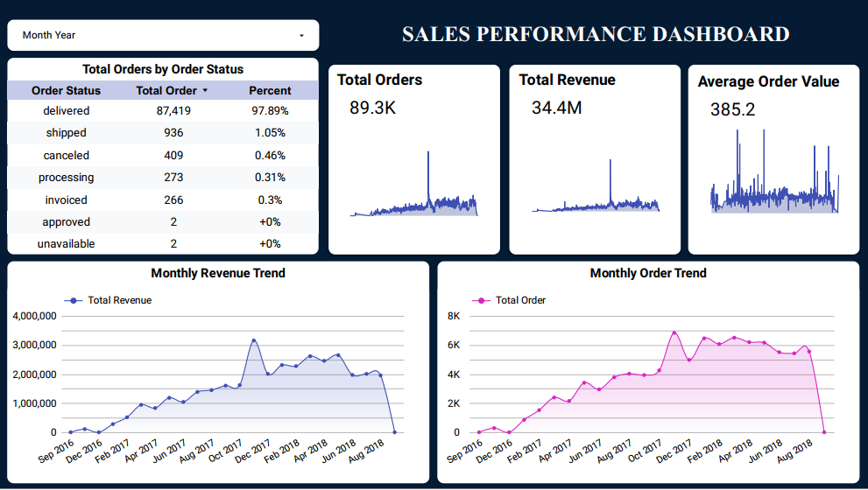The width and height of the screenshot is (868, 490).
Task: Click the peak point in Monthly Order Trend
Action: (x=674, y=332)
